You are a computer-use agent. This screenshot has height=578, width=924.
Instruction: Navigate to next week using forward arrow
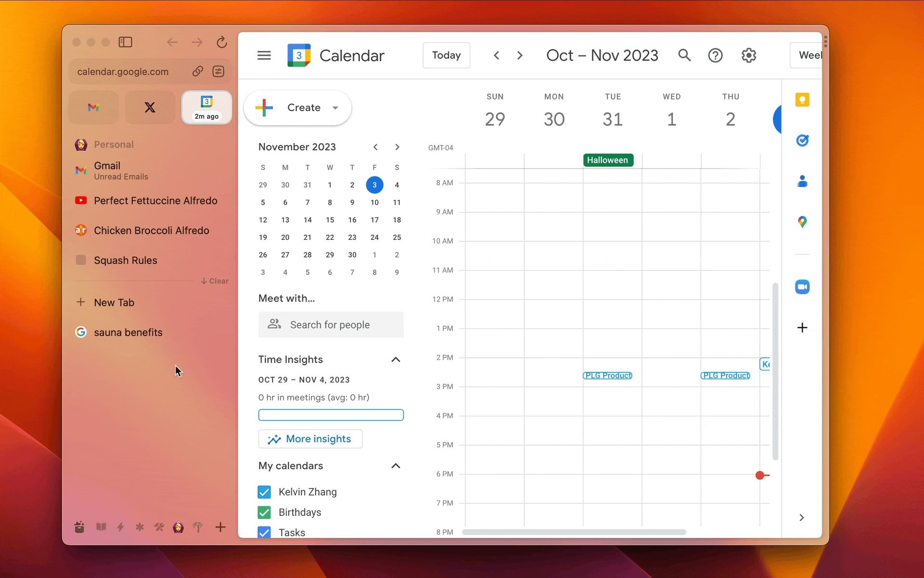pyautogui.click(x=521, y=54)
